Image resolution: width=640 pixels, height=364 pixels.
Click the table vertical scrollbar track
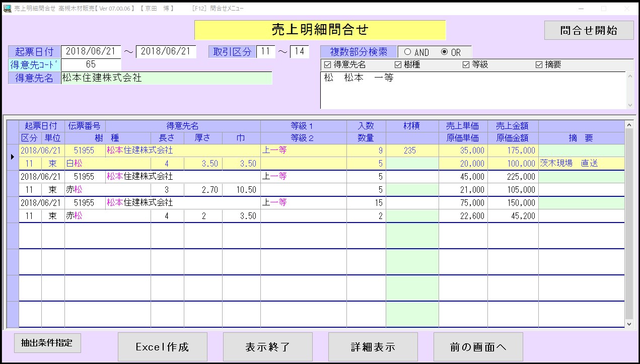[x=629, y=224]
